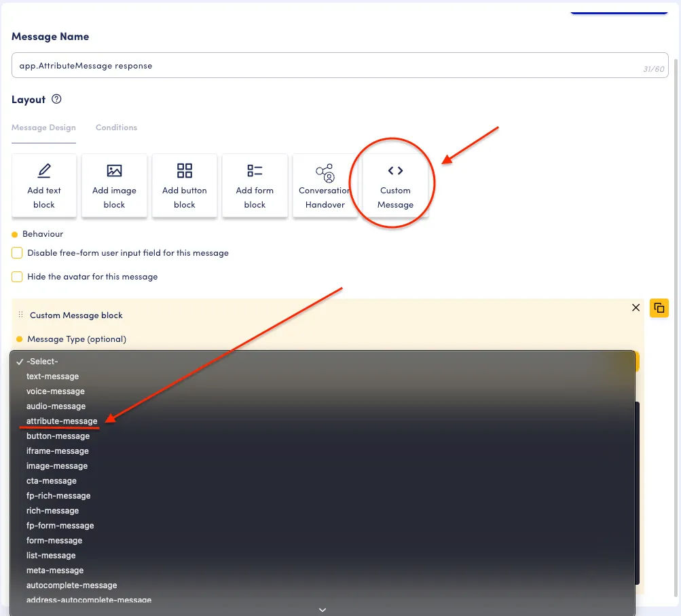Select fp-form-message from the dropdown list
This screenshot has height=616, width=681.
coord(323,525)
